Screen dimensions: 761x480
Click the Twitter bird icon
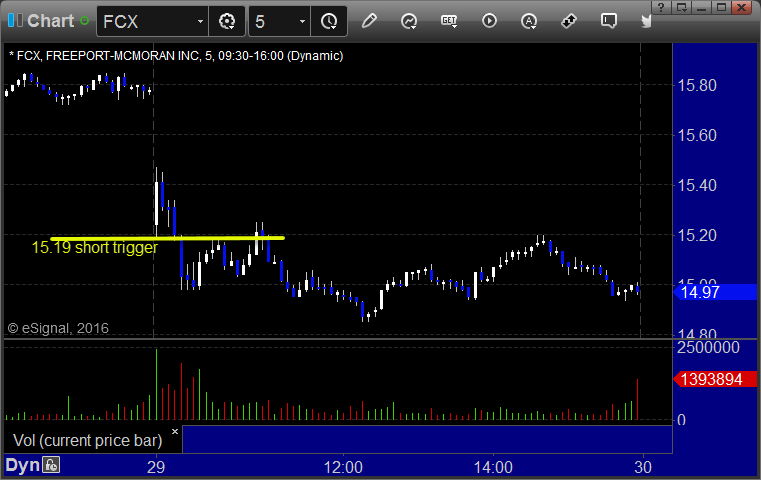pyautogui.click(x=646, y=21)
